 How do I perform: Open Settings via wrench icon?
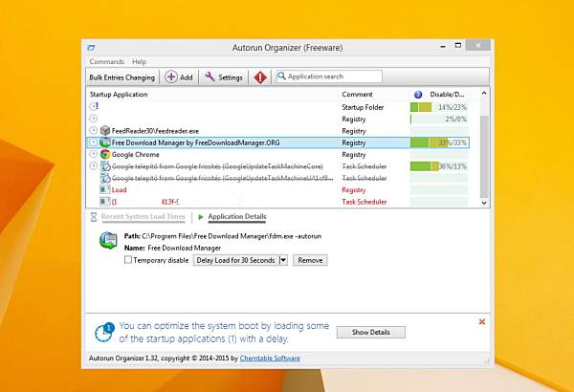pyautogui.click(x=210, y=76)
